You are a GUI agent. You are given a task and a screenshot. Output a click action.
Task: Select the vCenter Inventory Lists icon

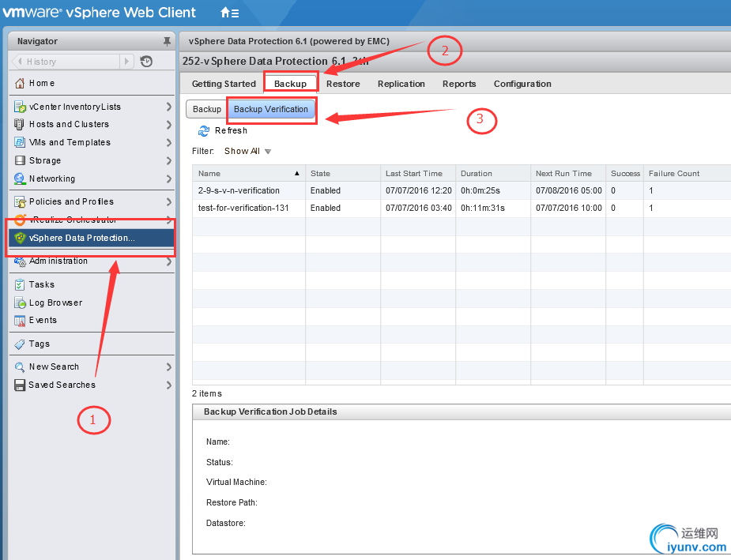[20, 107]
